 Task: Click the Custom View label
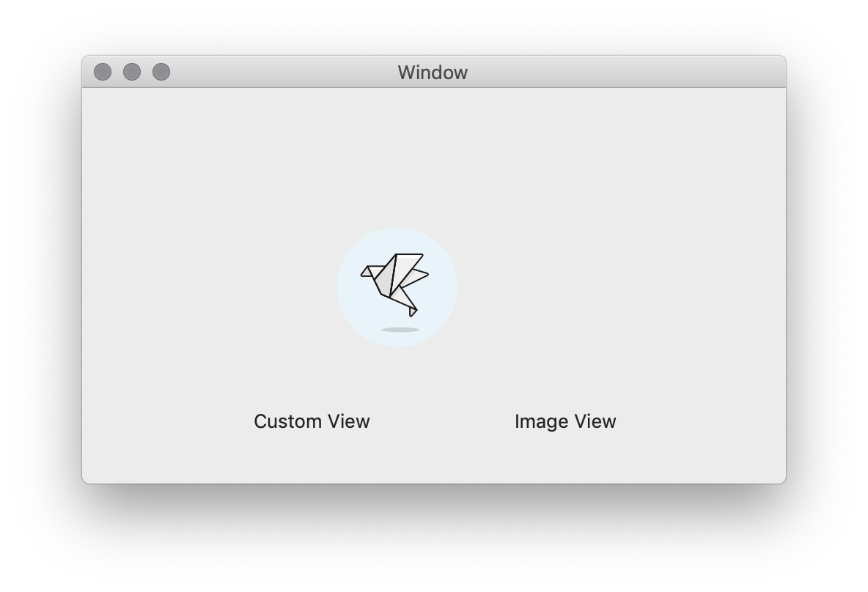(x=312, y=421)
